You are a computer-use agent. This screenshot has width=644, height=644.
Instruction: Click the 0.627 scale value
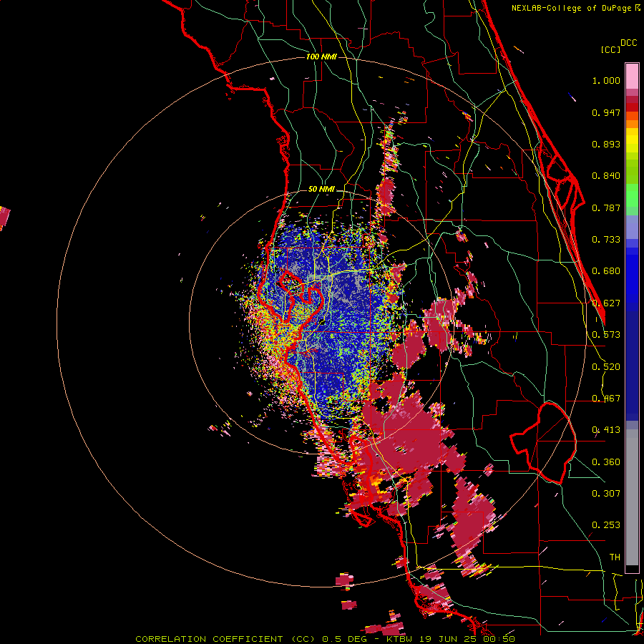coord(606,303)
